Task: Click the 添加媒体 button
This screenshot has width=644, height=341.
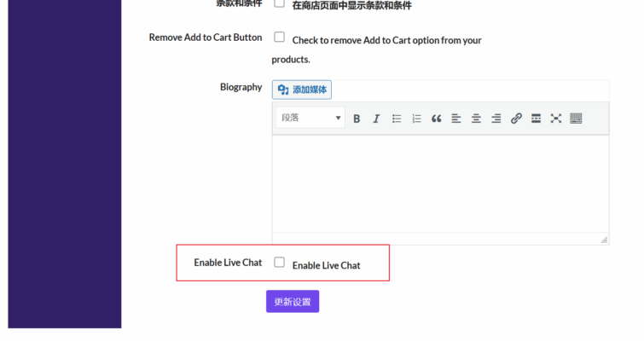Action: [302, 90]
